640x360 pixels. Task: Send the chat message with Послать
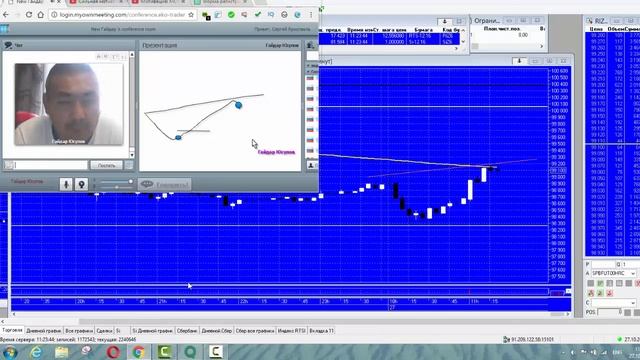tap(106, 165)
